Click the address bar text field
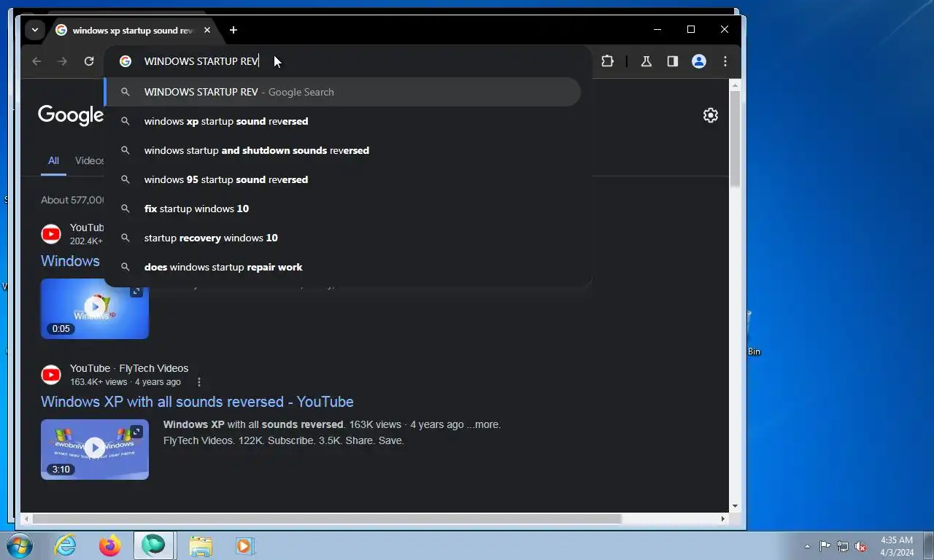Screen dimensions: 934x560 tap(349, 61)
